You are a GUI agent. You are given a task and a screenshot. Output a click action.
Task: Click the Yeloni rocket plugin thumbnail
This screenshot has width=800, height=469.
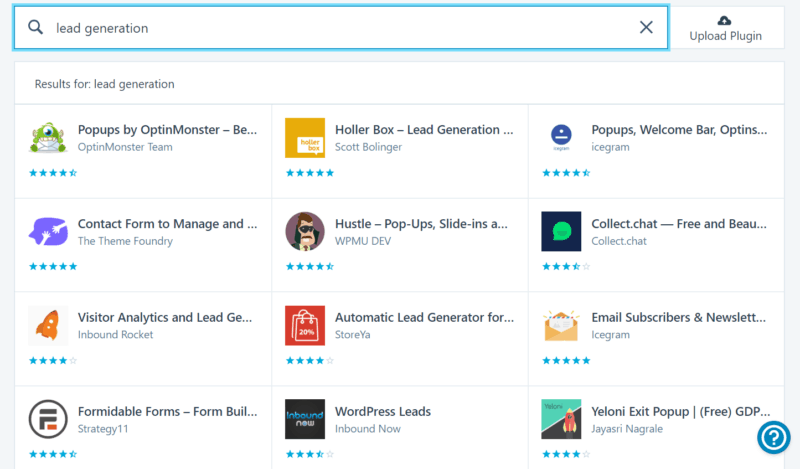pyautogui.click(x=561, y=419)
